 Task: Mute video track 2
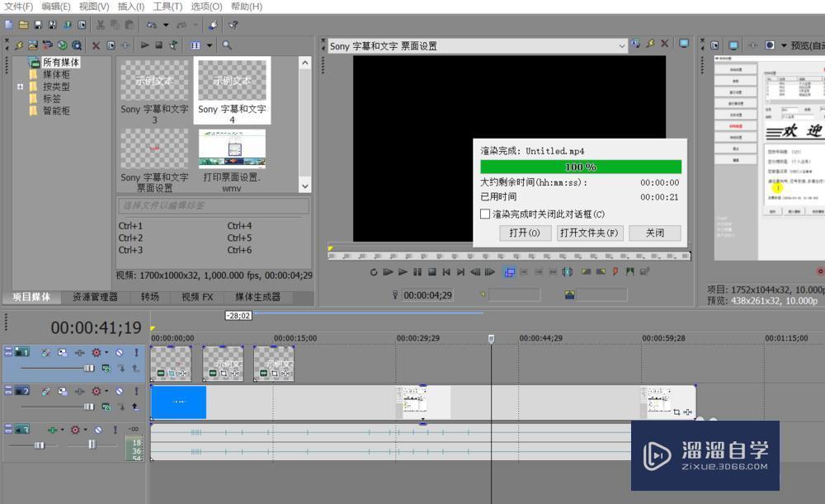coord(120,392)
